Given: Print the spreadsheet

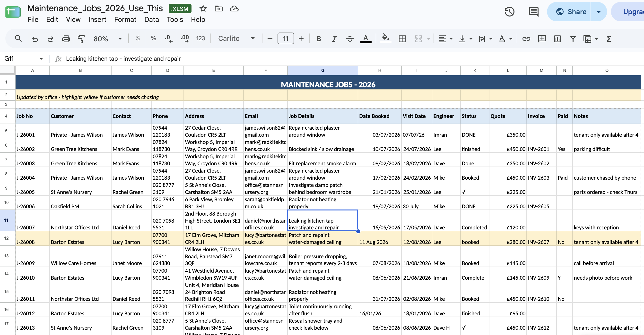Looking at the screenshot, I should 66,38.
